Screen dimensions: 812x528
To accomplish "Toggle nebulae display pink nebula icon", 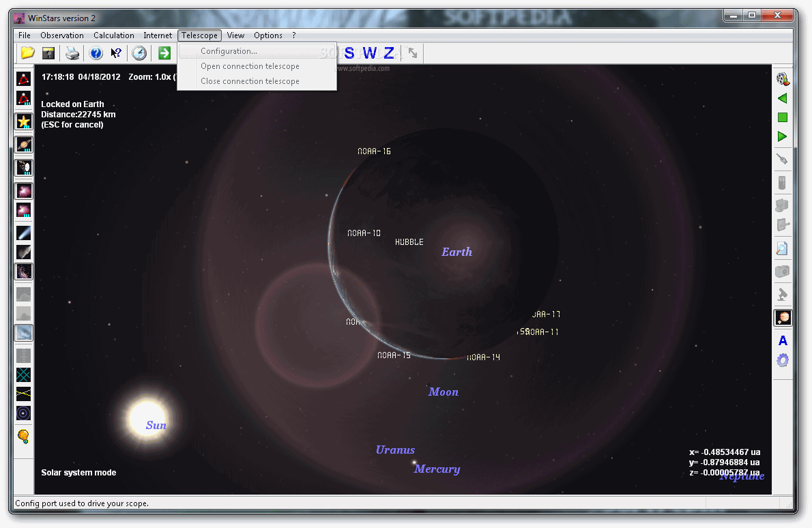I will tap(24, 190).
